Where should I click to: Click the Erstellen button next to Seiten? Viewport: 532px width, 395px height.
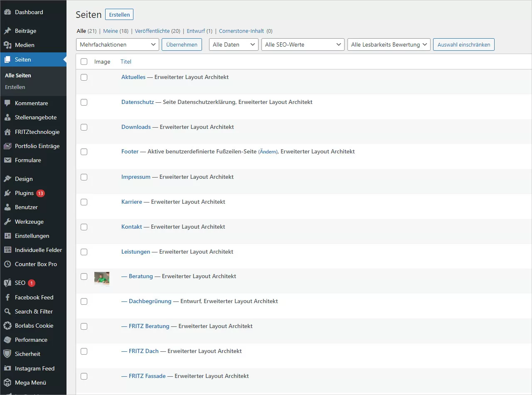(119, 14)
